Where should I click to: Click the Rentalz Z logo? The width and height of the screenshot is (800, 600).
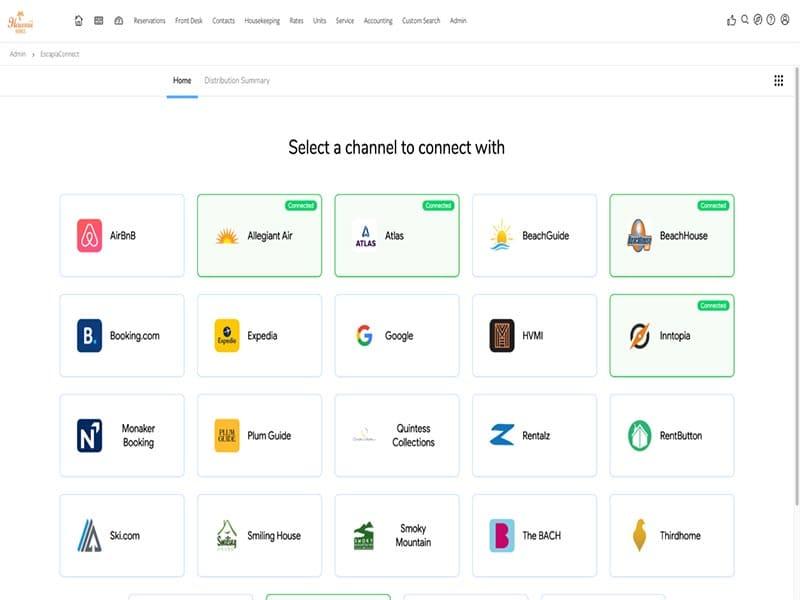pos(502,435)
